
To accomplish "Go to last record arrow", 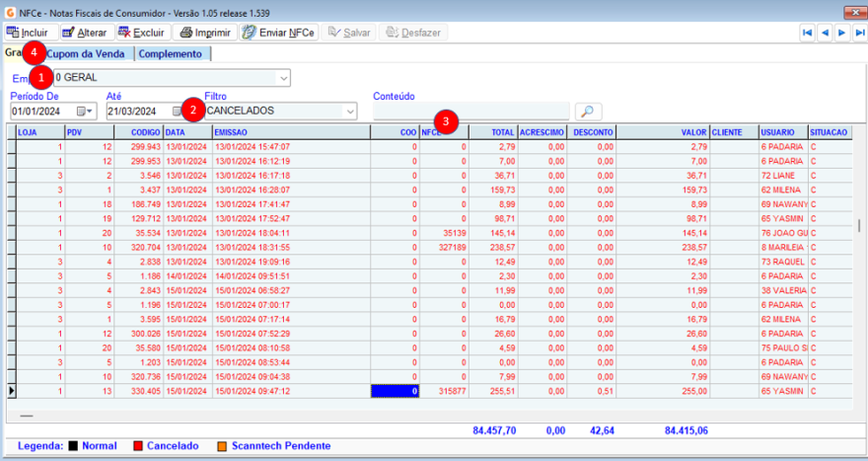I will [x=859, y=33].
